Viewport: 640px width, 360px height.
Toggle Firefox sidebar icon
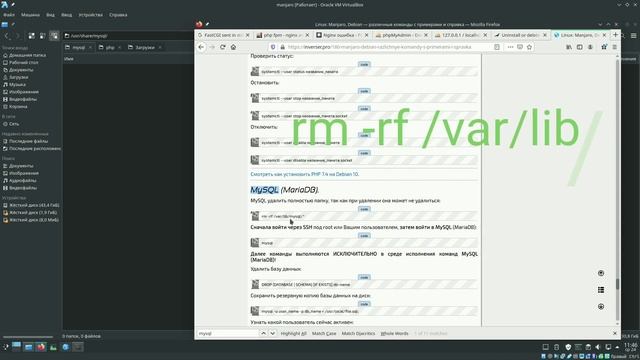tap(580, 47)
